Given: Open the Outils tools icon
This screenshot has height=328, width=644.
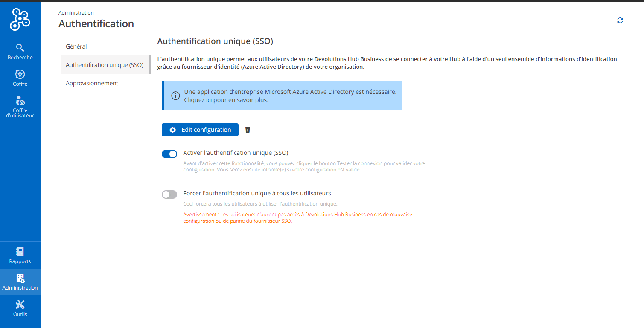Looking at the screenshot, I should tap(20, 305).
